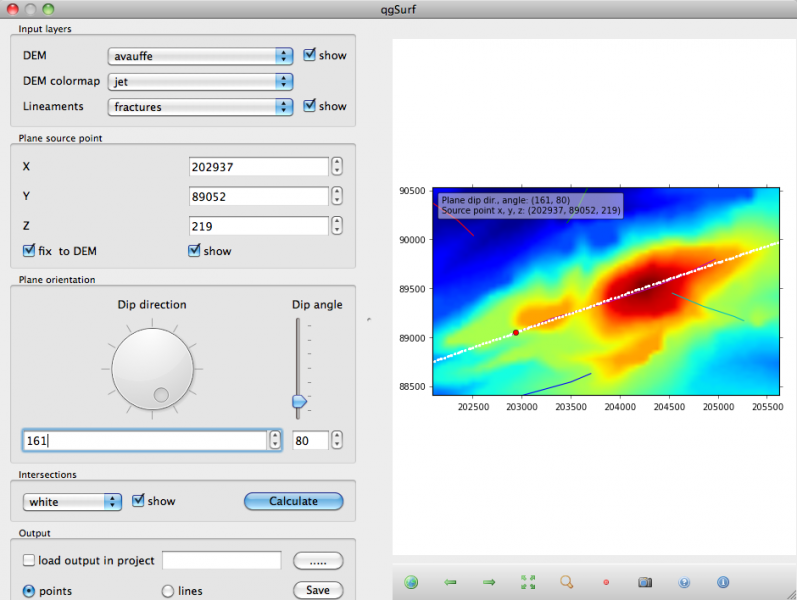
Task: Activate the magnifying glass zoom tool
Action: 567,582
